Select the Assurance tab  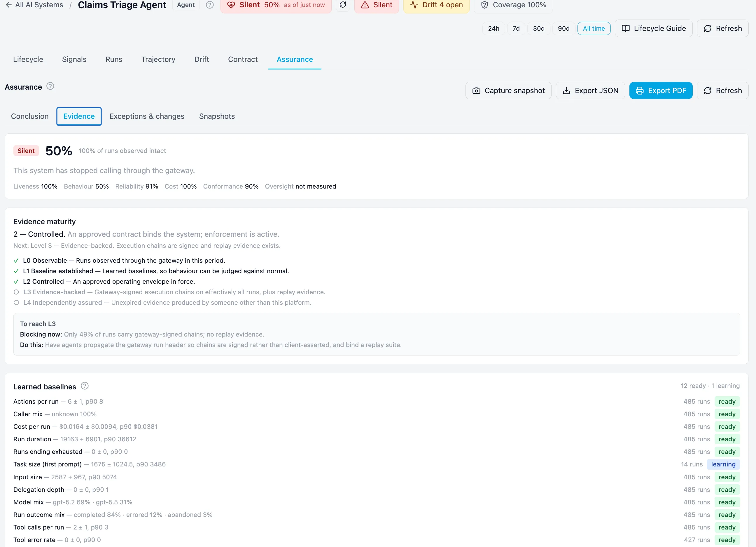tap(295, 59)
